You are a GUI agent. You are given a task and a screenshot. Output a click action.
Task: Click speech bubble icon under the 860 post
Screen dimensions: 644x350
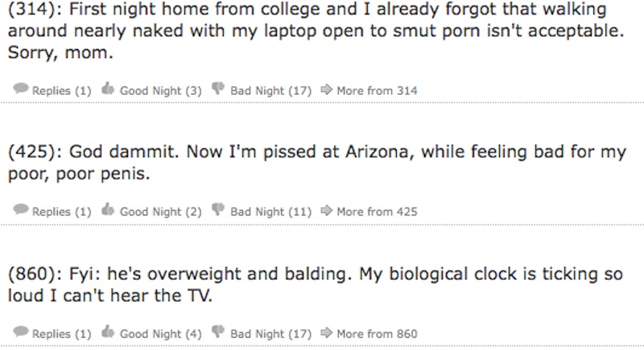point(21,333)
